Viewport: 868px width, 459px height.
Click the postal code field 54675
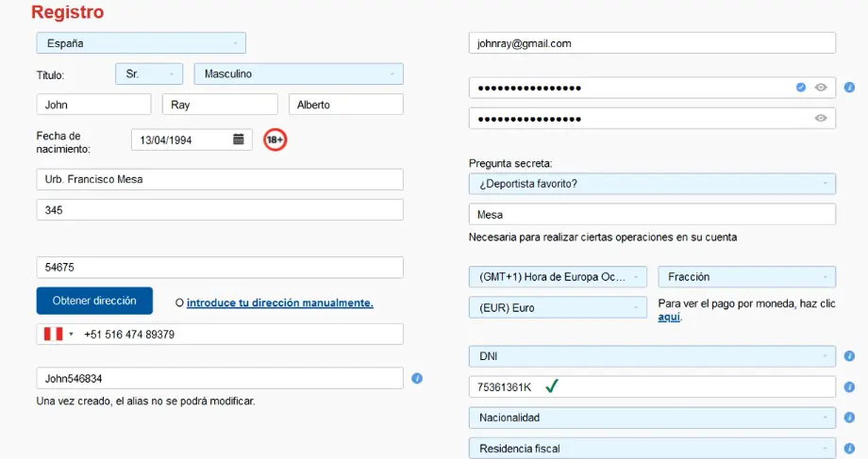[x=220, y=268]
